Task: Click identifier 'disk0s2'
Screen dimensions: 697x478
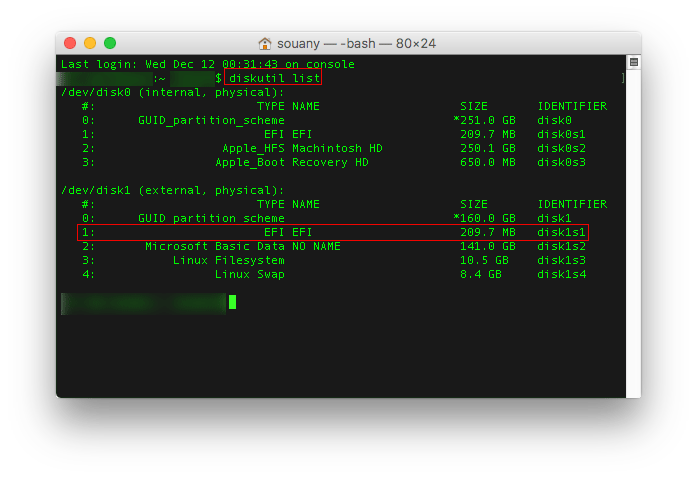Action: [x=561, y=148]
